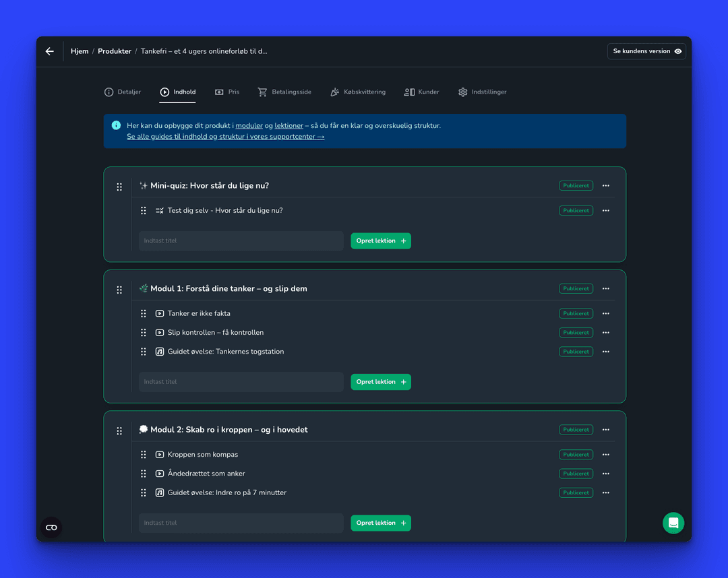Click drag handle beside Tanker er ikke fakta

point(144,313)
